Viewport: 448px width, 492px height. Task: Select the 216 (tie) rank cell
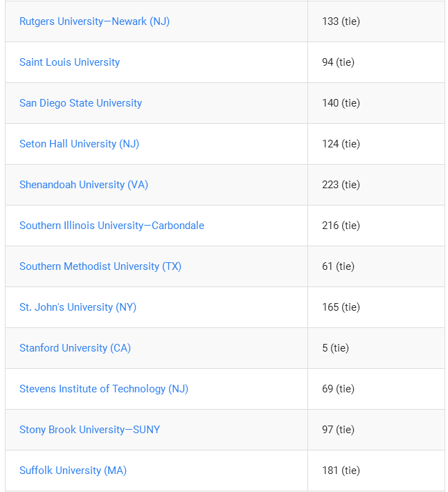[x=341, y=226]
